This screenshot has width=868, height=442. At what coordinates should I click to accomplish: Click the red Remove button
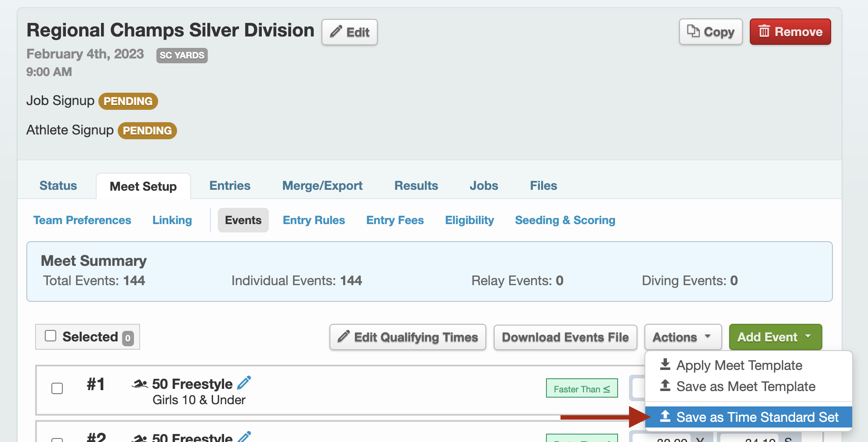(790, 32)
